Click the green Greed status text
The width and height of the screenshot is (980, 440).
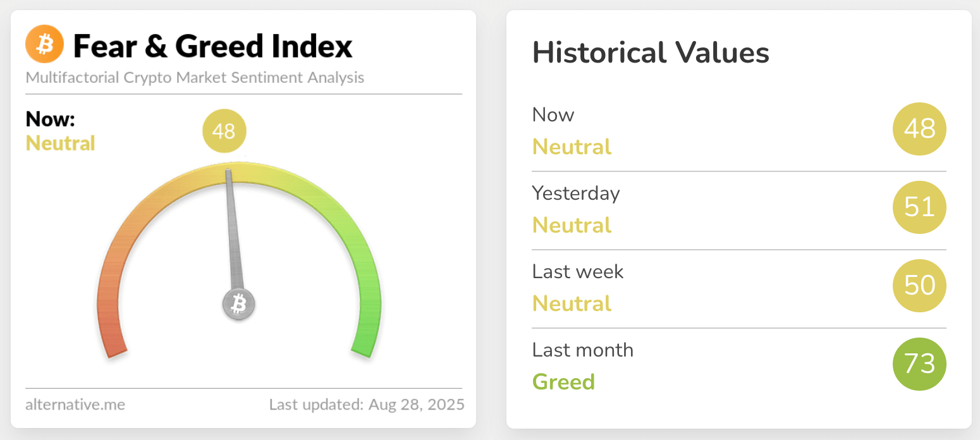(x=563, y=382)
